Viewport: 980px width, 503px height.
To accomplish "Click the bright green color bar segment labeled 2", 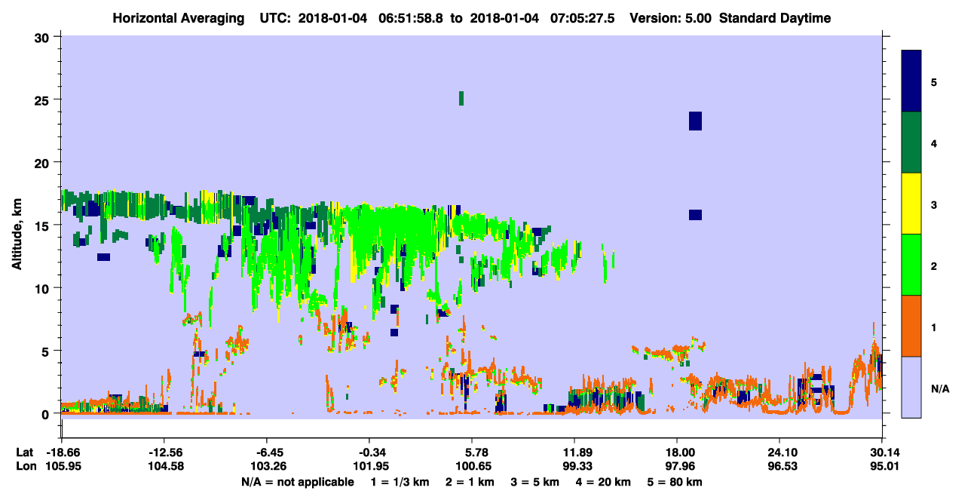I will click(911, 264).
